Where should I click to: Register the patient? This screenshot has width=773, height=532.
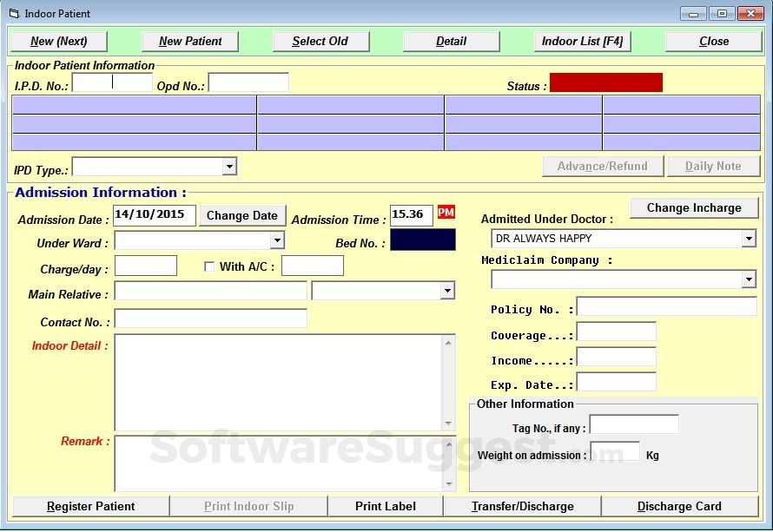(90, 506)
